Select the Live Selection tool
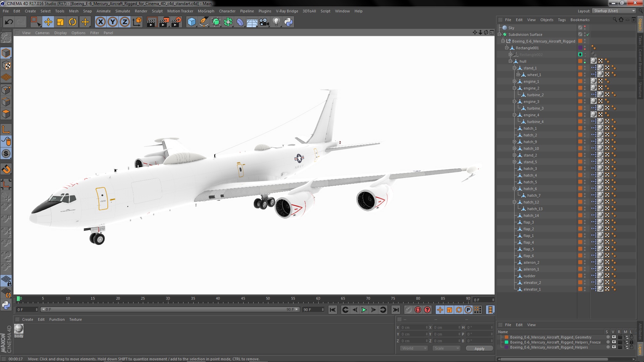644x362 pixels. point(36,22)
